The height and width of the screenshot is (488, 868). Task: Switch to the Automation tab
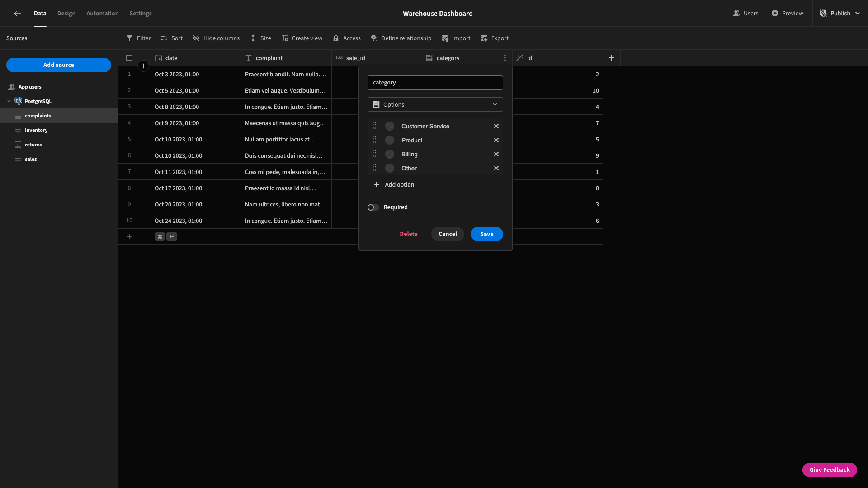pyautogui.click(x=103, y=14)
